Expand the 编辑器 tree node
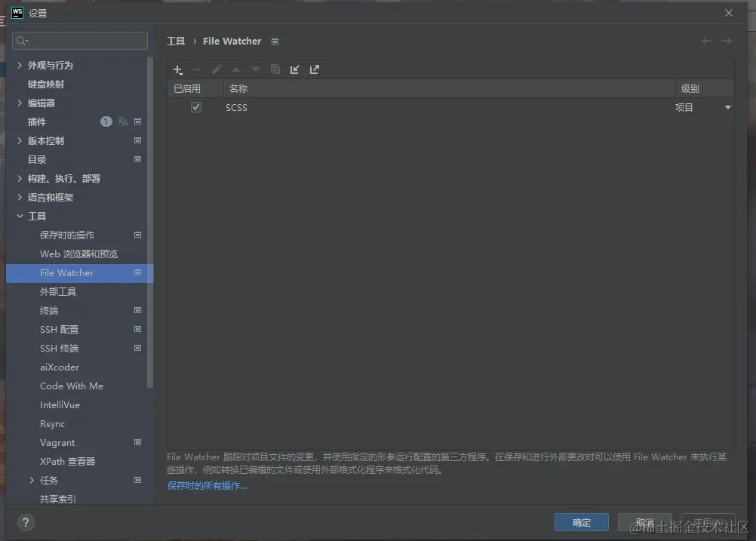The height and width of the screenshot is (541, 756). coord(20,103)
